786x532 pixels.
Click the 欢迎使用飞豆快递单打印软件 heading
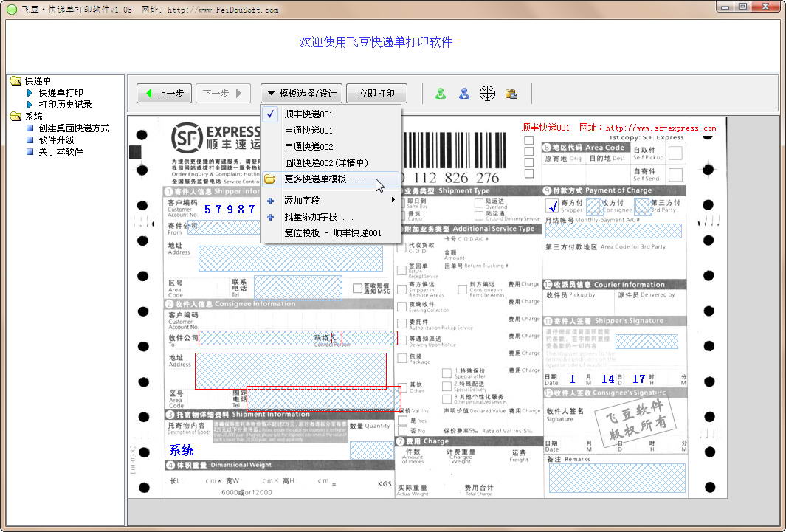376,42
